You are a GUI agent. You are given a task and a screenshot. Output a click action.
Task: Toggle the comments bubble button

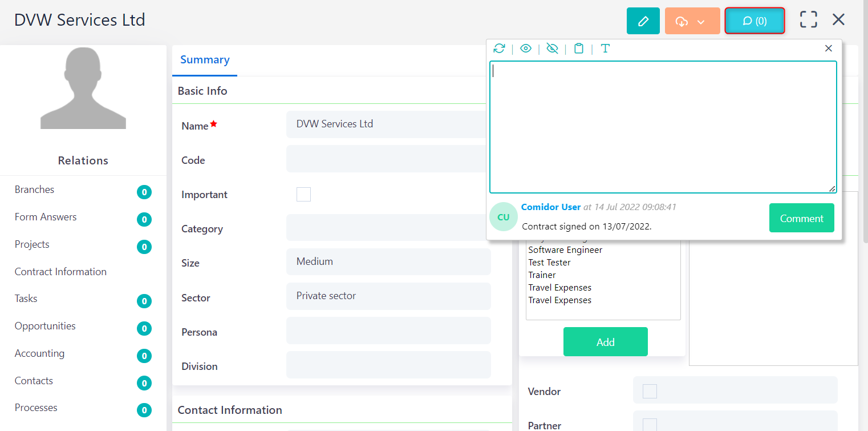coord(755,21)
